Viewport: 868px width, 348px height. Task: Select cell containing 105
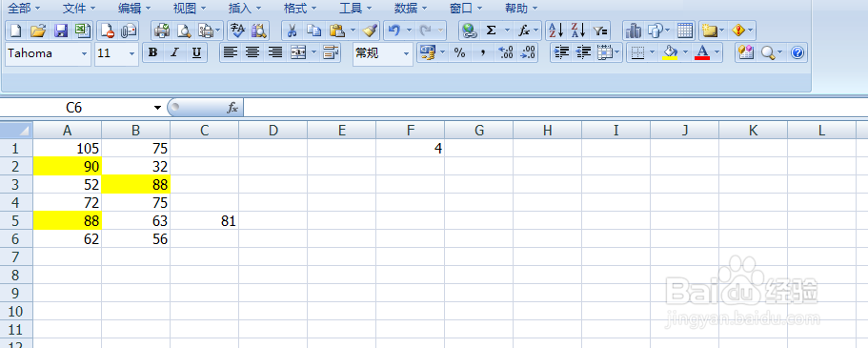point(67,148)
